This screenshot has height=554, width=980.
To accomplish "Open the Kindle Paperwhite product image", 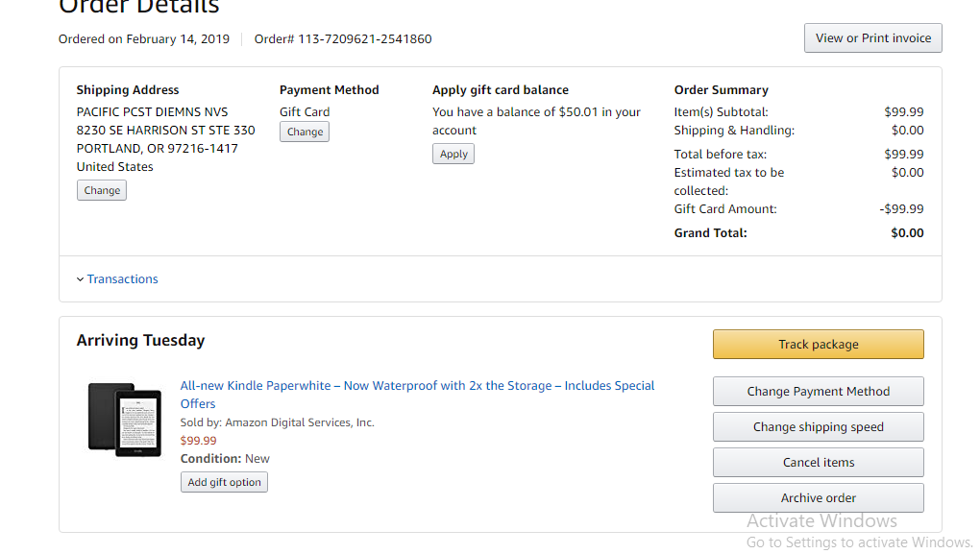I will point(124,420).
